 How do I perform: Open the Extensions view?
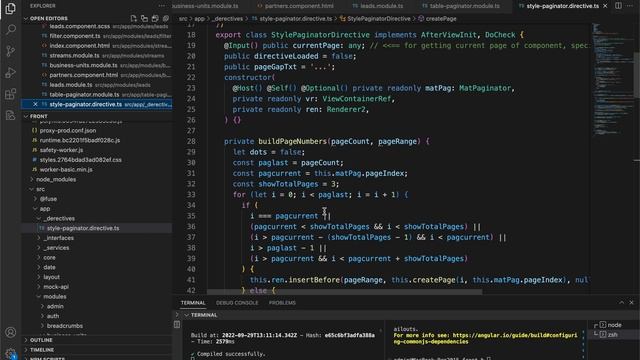click(11, 94)
